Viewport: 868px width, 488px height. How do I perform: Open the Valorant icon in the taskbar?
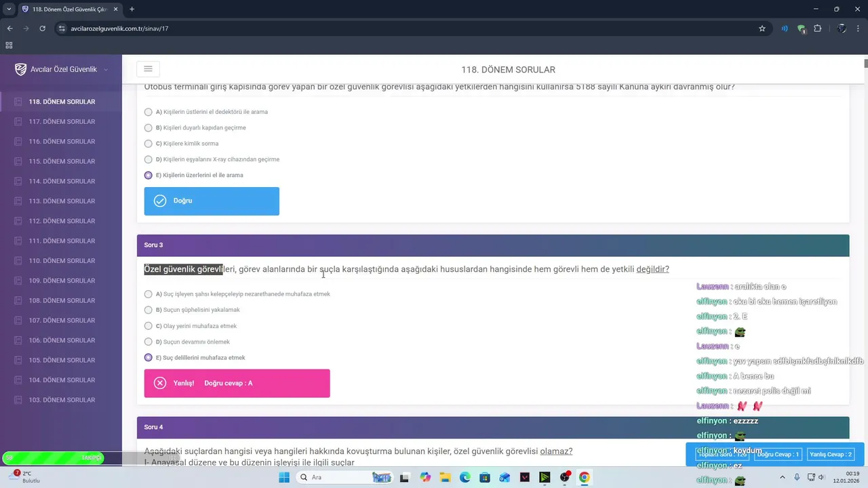pyautogui.click(x=525, y=477)
